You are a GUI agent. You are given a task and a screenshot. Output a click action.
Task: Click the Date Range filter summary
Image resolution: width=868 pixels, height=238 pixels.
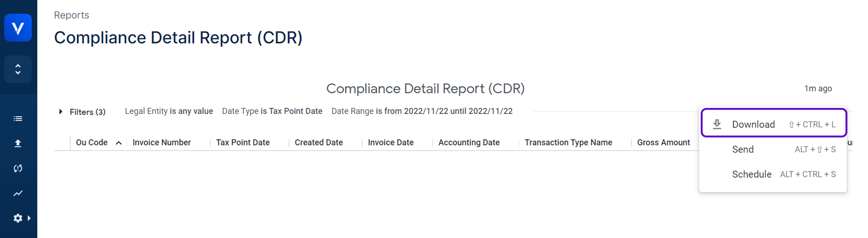coord(422,111)
